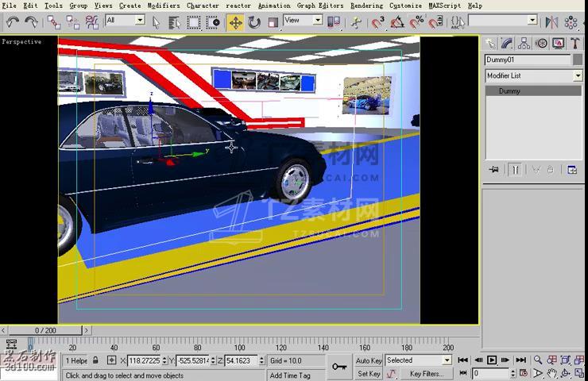Click the Pin Stack icon
Screen dimensions: 588x381
click(493, 169)
